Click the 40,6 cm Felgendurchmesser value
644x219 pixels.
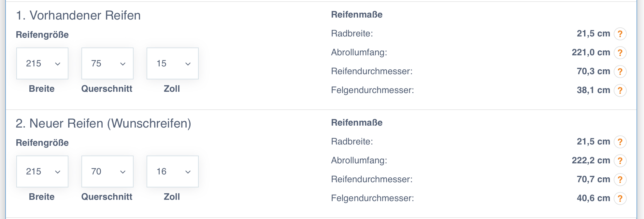click(593, 198)
